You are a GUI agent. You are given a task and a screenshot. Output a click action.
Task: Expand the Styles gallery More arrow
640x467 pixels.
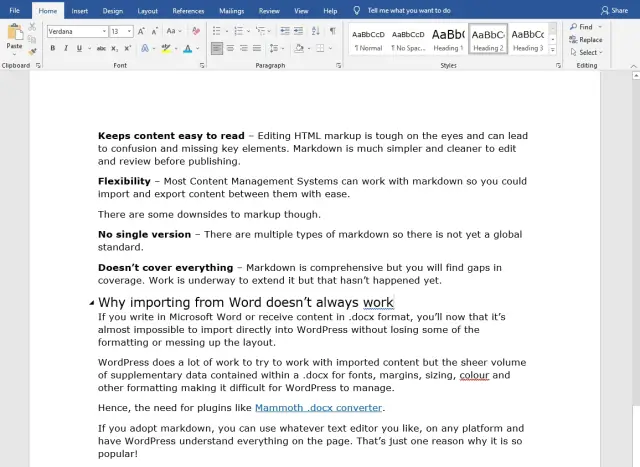(x=553, y=50)
